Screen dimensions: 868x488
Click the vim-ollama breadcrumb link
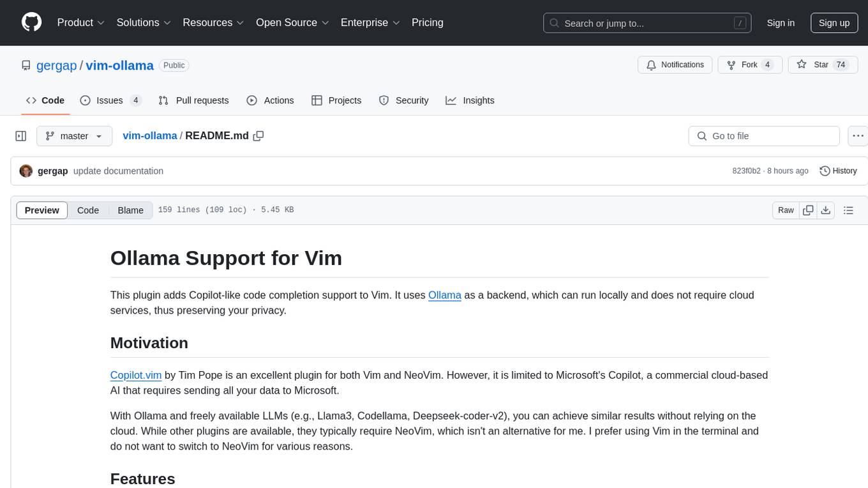[x=150, y=135]
